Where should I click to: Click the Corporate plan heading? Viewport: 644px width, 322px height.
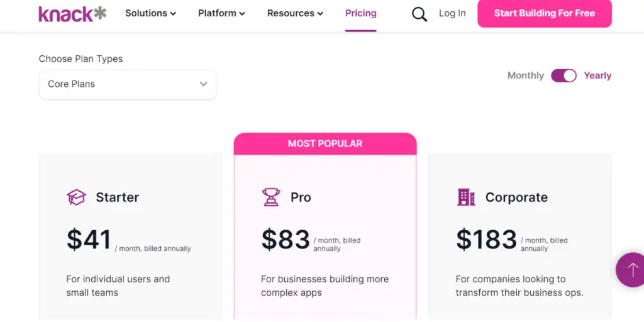(x=516, y=197)
